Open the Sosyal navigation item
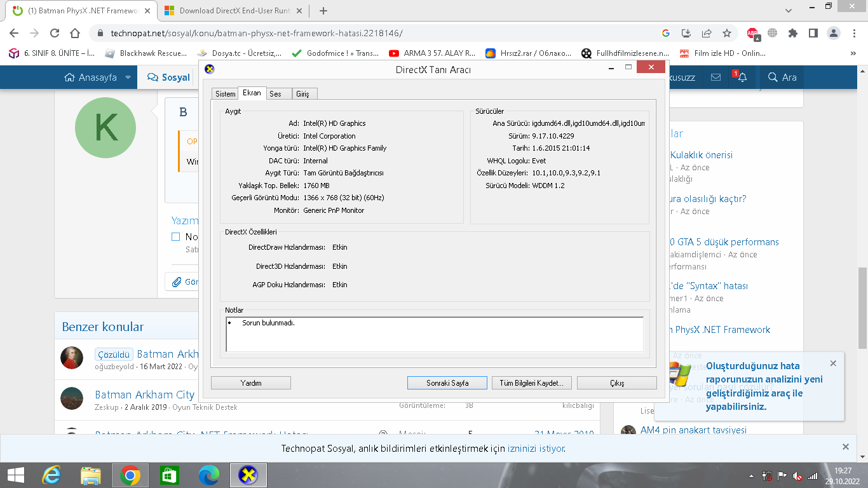The height and width of the screenshot is (488, 868). [x=168, y=78]
